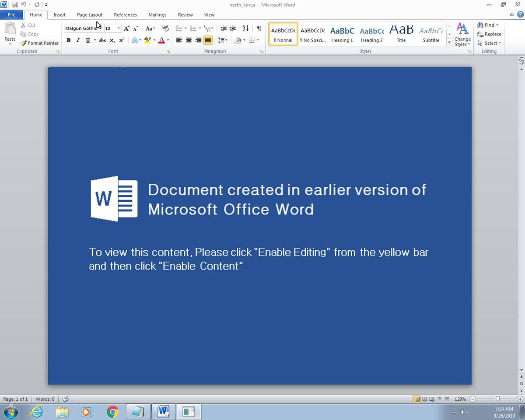
Task: Toggle Justify alignment
Action: 208,40
